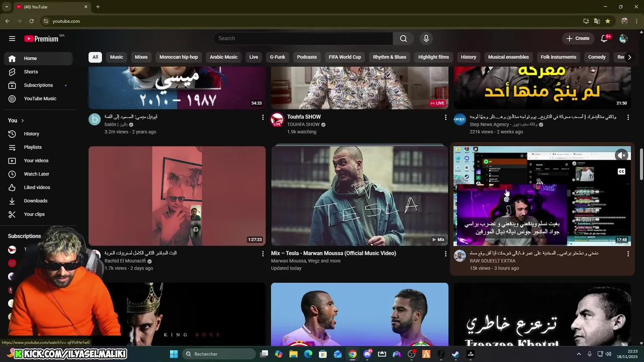644x362 pixels.
Task: Open Watch Later in sidebar
Action: tap(38, 174)
